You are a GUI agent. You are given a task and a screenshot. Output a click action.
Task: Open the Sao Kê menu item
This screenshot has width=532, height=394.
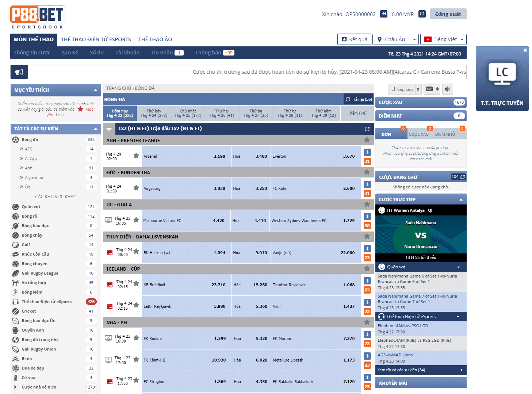(x=70, y=53)
